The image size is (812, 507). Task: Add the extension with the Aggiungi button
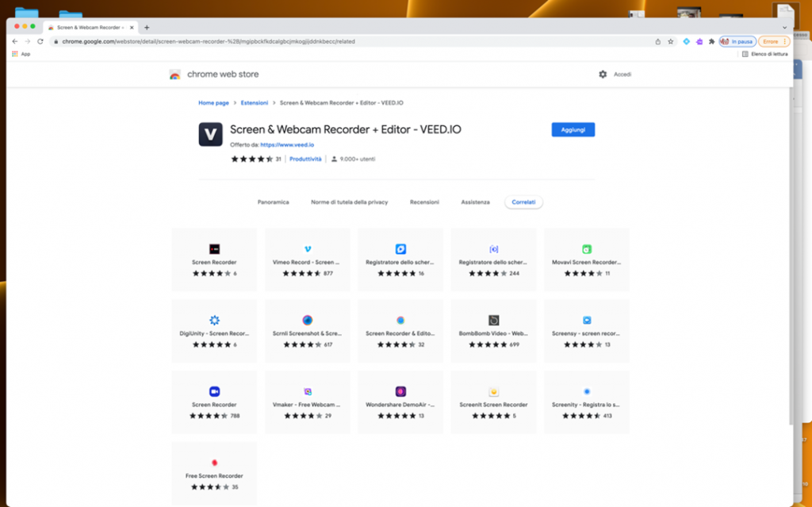pyautogui.click(x=573, y=129)
